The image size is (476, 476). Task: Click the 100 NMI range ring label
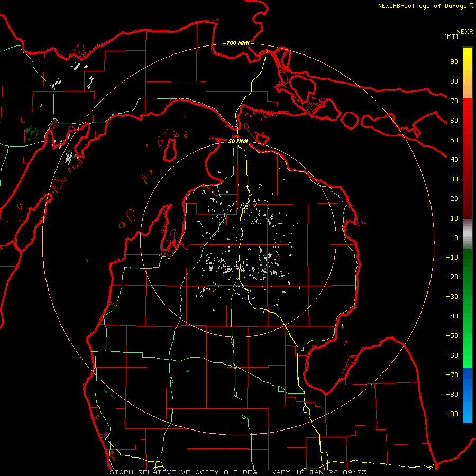pyautogui.click(x=238, y=43)
